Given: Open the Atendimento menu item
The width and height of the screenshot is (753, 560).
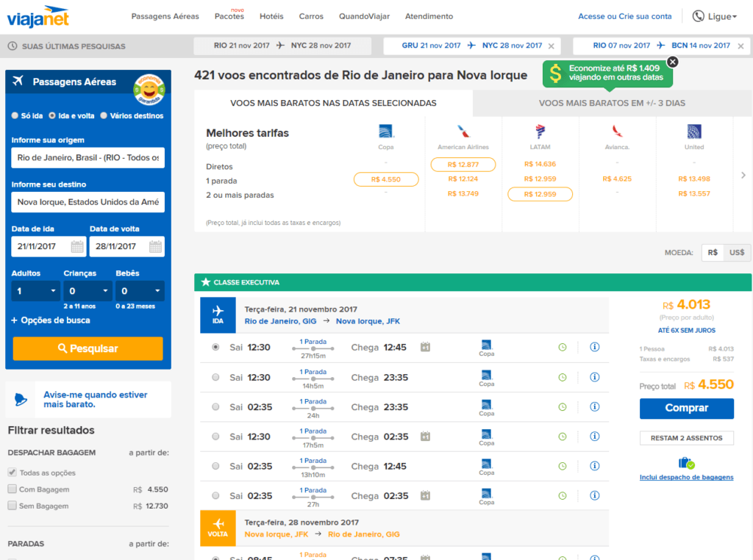Looking at the screenshot, I should point(429,16).
